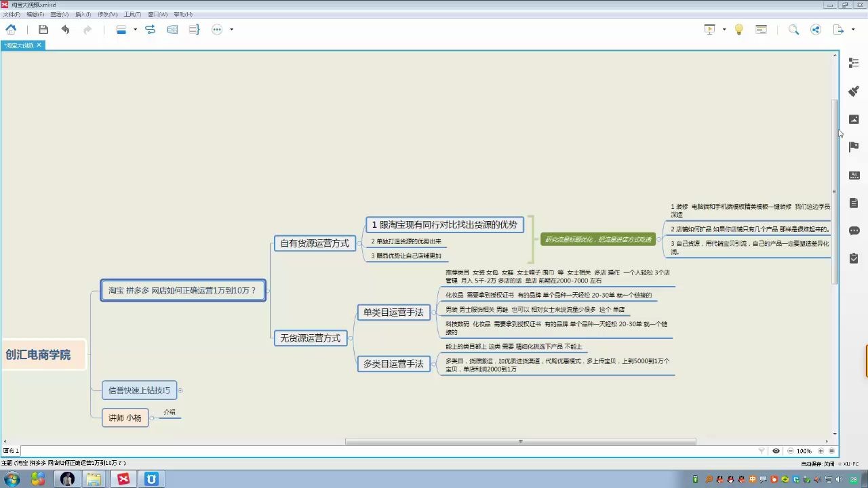868x488 pixels.
Task: Expand the more-options dropdown arrow
Action: point(231,29)
